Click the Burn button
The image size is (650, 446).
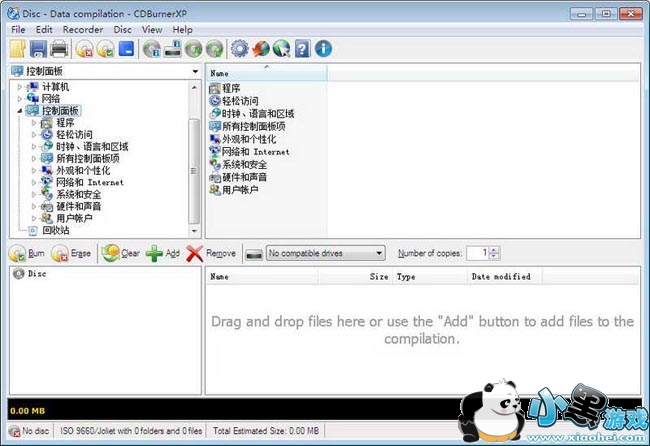click(x=27, y=253)
